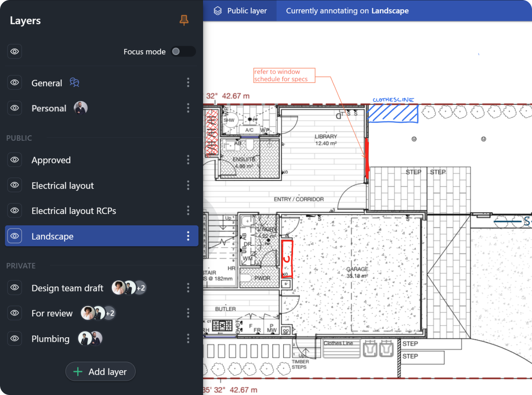Viewport: 532px width, 395px height.
Task: Click the Add layer button
Action: pyautogui.click(x=100, y=371)
